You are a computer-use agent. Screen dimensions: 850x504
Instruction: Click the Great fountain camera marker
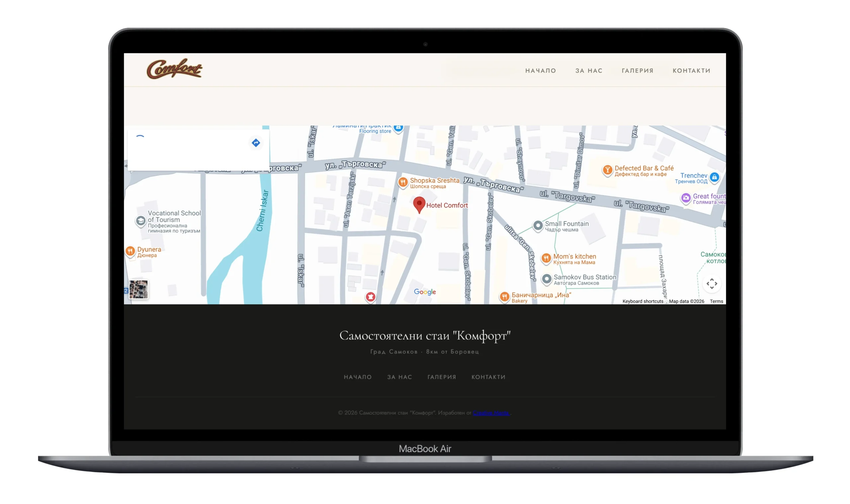tap(686, 198)
